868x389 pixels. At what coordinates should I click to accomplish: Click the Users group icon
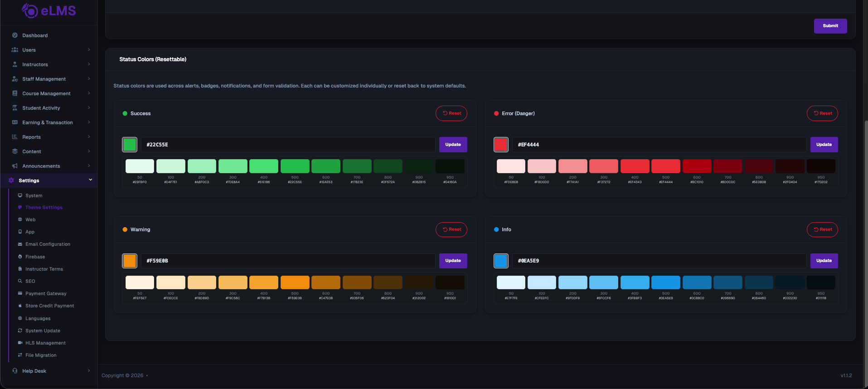(15, 50)
